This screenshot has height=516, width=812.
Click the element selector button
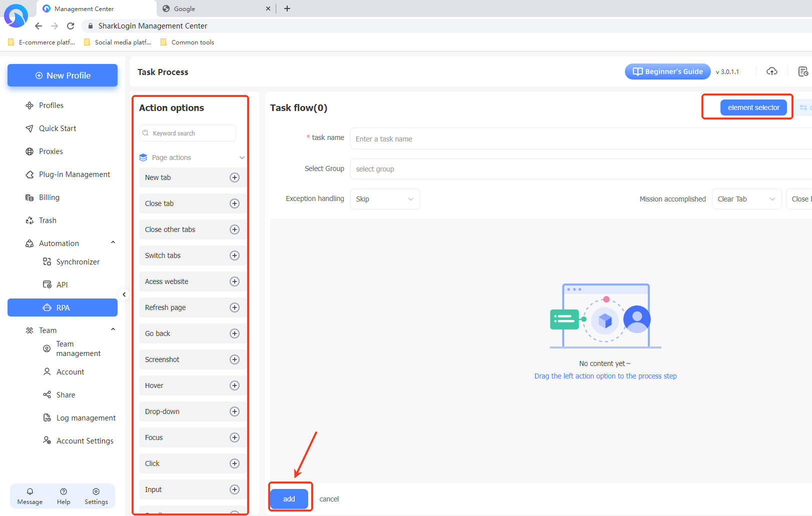tap(753, 107)
